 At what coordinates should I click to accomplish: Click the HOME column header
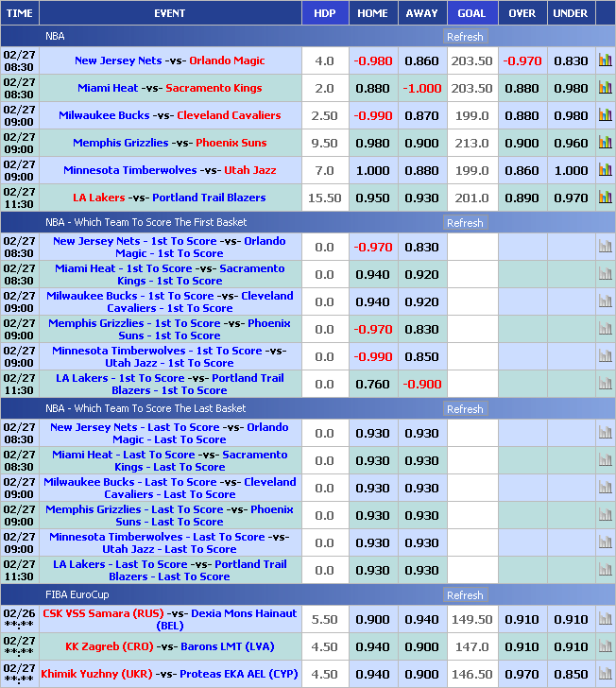tap(372, 13)
